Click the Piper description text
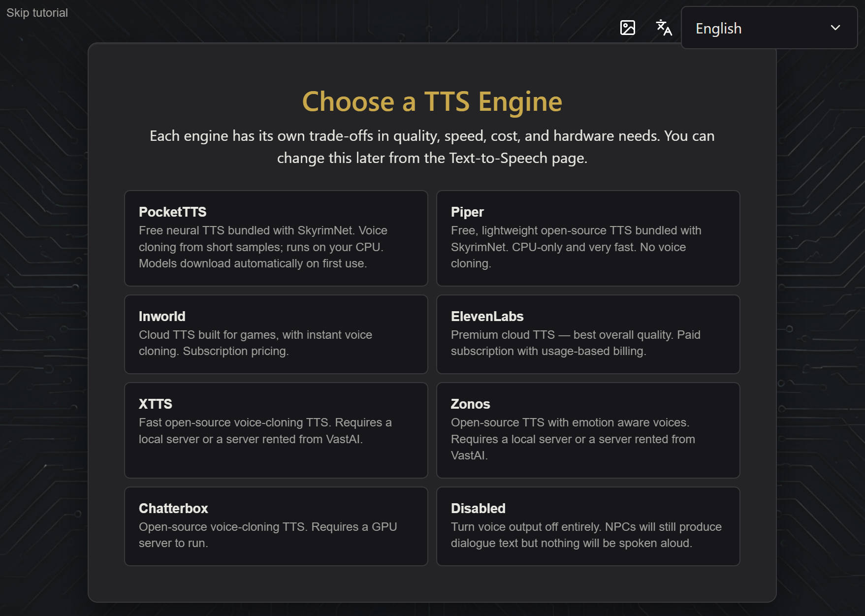 [576, 247]
